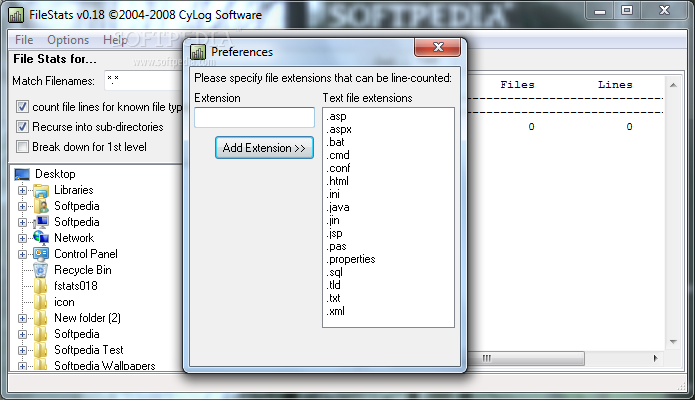Open the Options menu
695x400 pixels.
pos(68,40)
